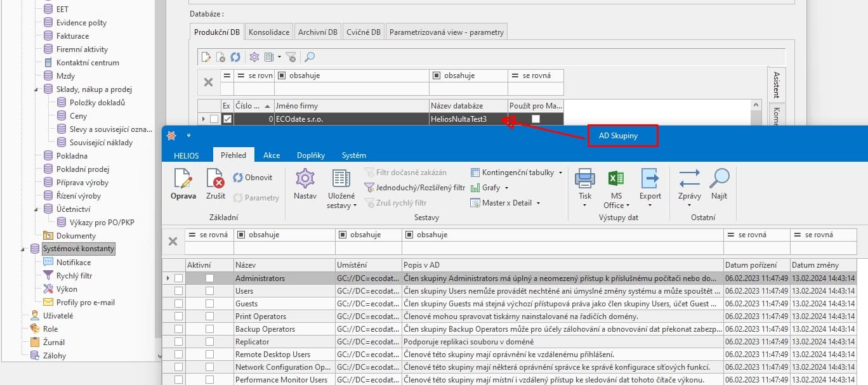The image size is (868, 385).
Task: Click the Grafy chart icon
Action: tap(475, 188)
